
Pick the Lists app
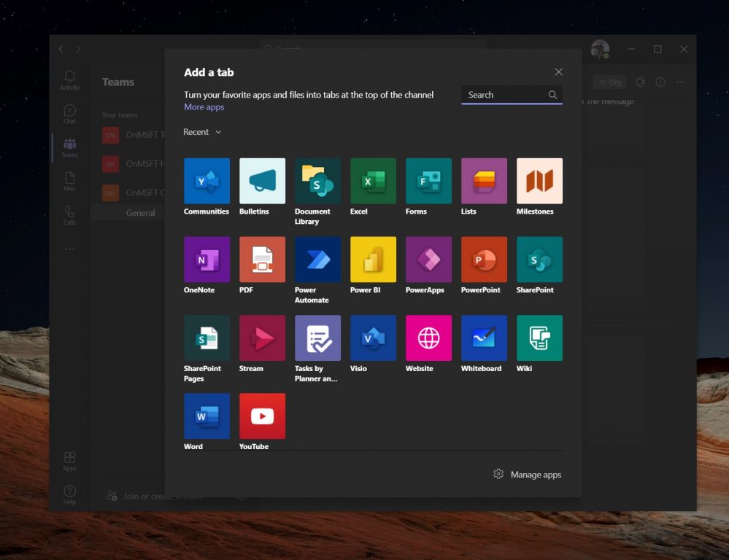(484, 181)
